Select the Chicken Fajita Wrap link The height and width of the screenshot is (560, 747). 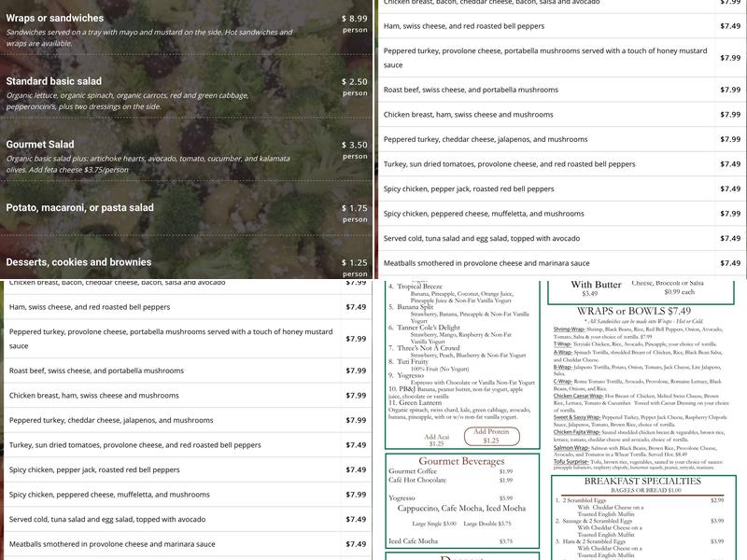click(577, 432)
